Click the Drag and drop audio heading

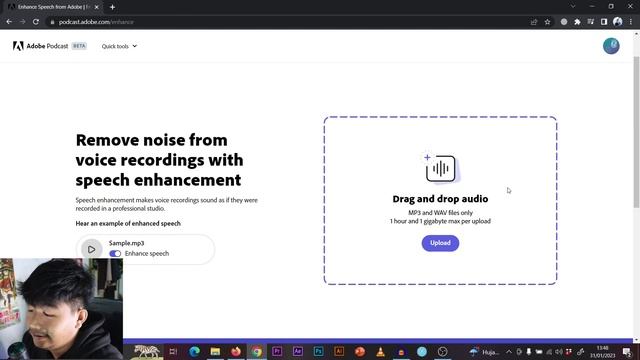click(440, 199)
